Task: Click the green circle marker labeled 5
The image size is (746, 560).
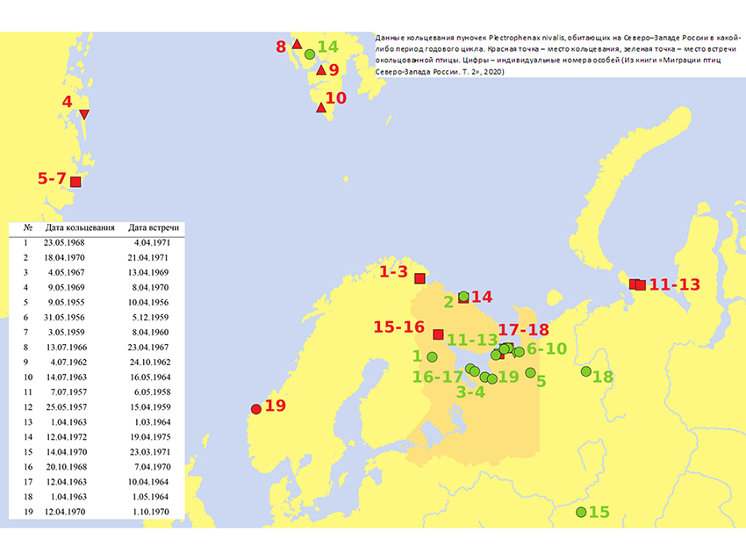Action: coord(530,372)
